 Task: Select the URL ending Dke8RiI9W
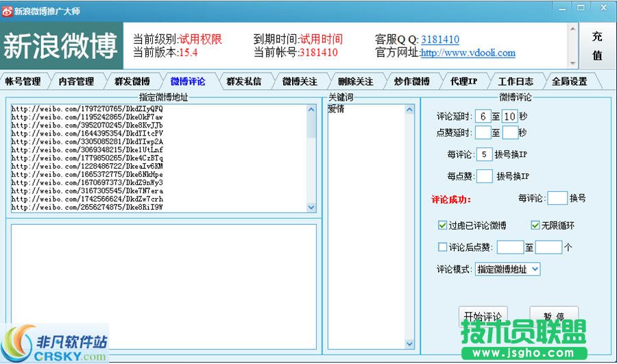point(87,208)
